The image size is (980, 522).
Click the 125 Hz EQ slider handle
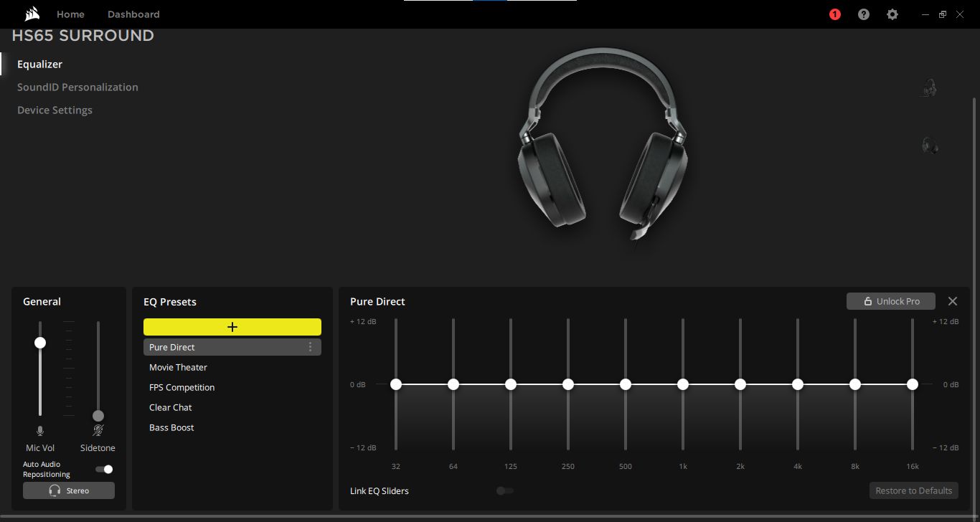[511, 384]
